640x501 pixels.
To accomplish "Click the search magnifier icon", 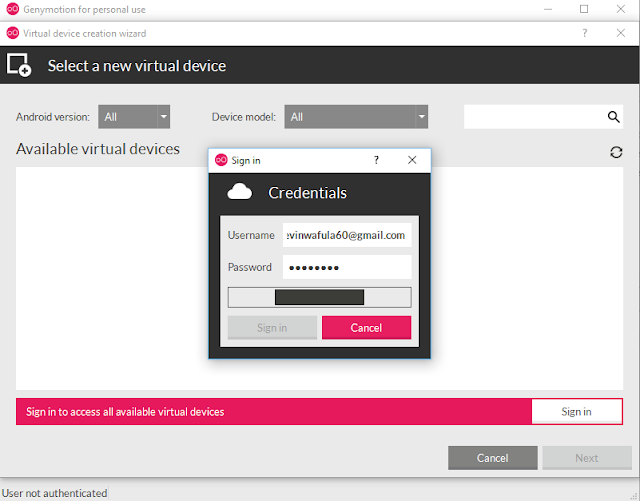I will (613, 117).
